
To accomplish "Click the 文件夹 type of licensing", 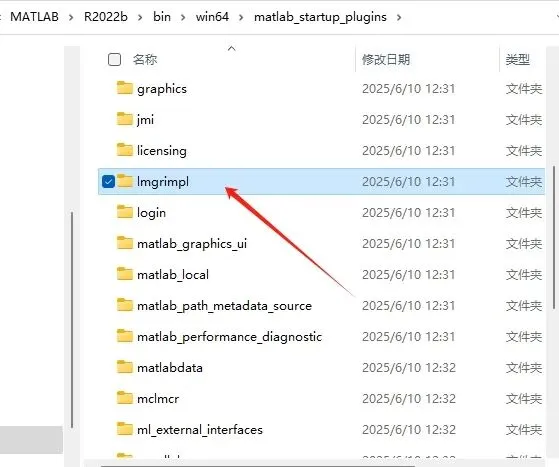I will [524, 151].
